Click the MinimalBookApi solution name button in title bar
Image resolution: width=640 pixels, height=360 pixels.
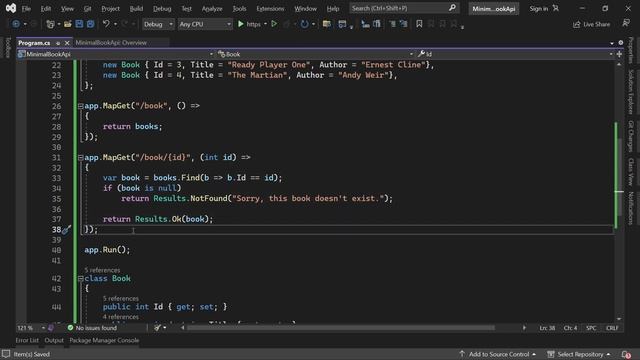point(494,9)
